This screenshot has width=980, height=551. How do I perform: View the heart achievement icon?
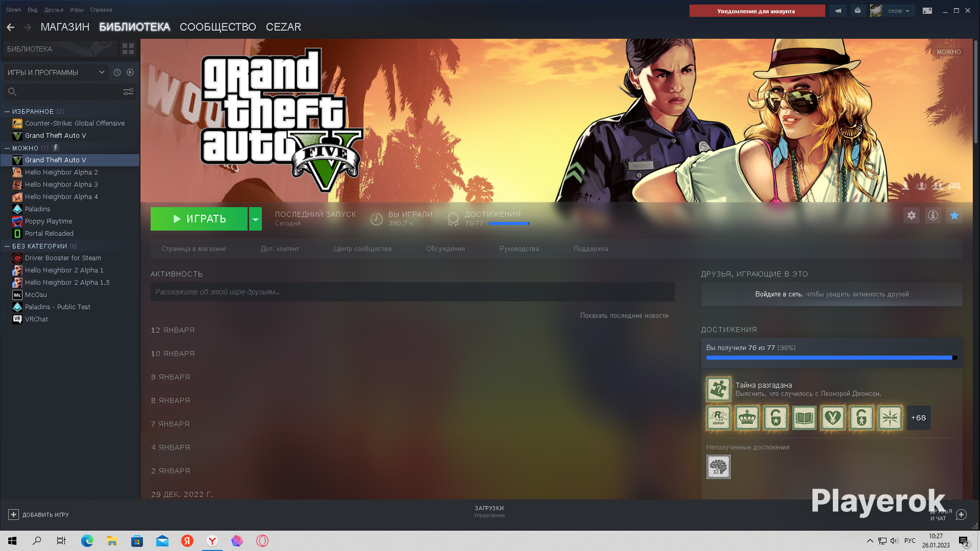[x=833, y=418]
